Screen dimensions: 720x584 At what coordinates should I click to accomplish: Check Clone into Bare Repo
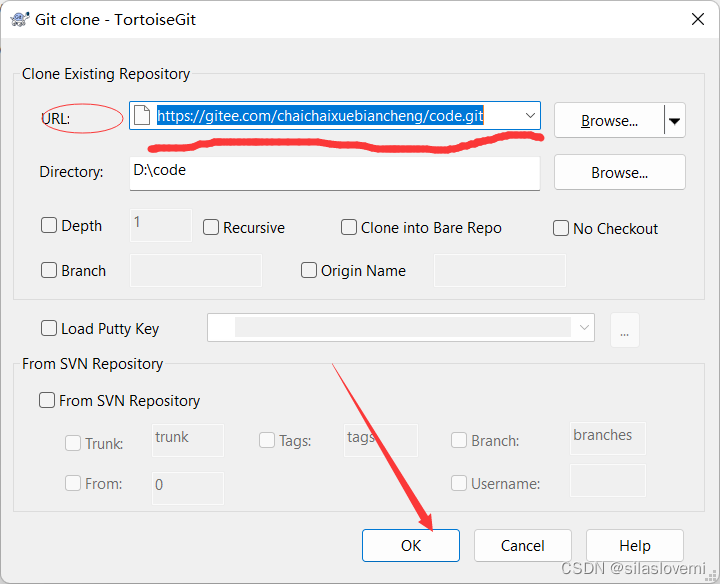[x=349, y=227]
